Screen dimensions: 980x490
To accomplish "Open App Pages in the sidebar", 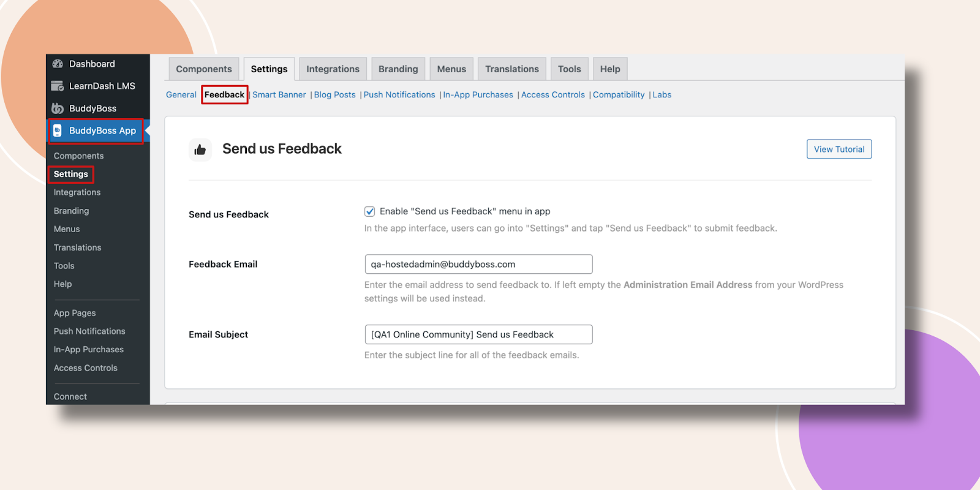I will point(75,313).
